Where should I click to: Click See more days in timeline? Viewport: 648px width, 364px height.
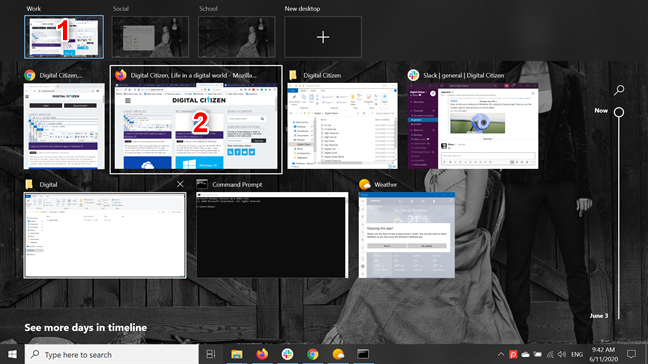[86, 327]
